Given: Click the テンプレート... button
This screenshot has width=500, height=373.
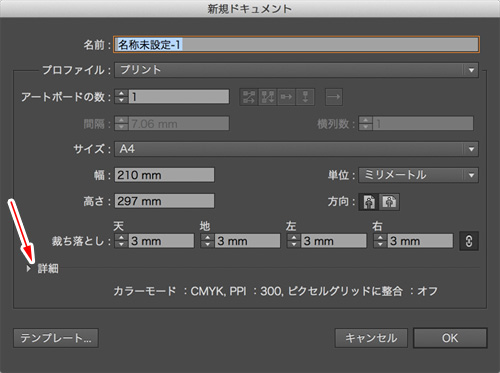Looking at the screenshot, I should (56, 338).
